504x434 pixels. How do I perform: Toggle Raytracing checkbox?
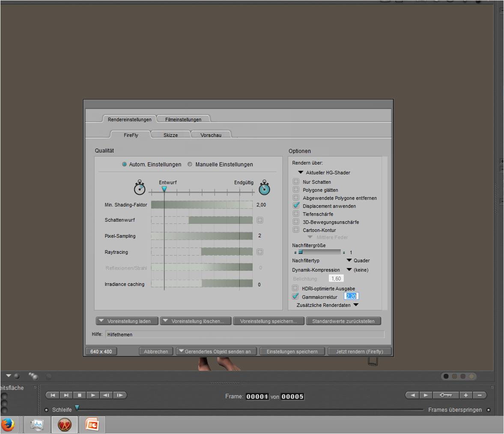tap(260, 252)
